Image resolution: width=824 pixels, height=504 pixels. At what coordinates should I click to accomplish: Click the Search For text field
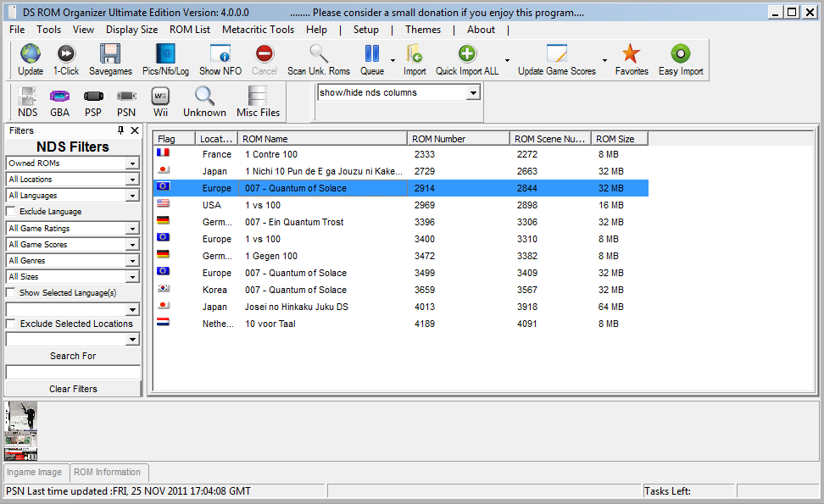coord(73,372)
